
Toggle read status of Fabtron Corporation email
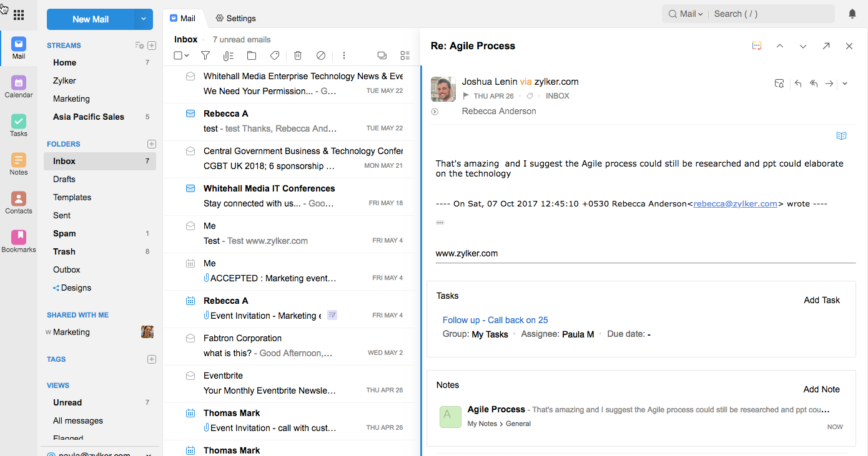pyautogui.click(x=190, y=338)
